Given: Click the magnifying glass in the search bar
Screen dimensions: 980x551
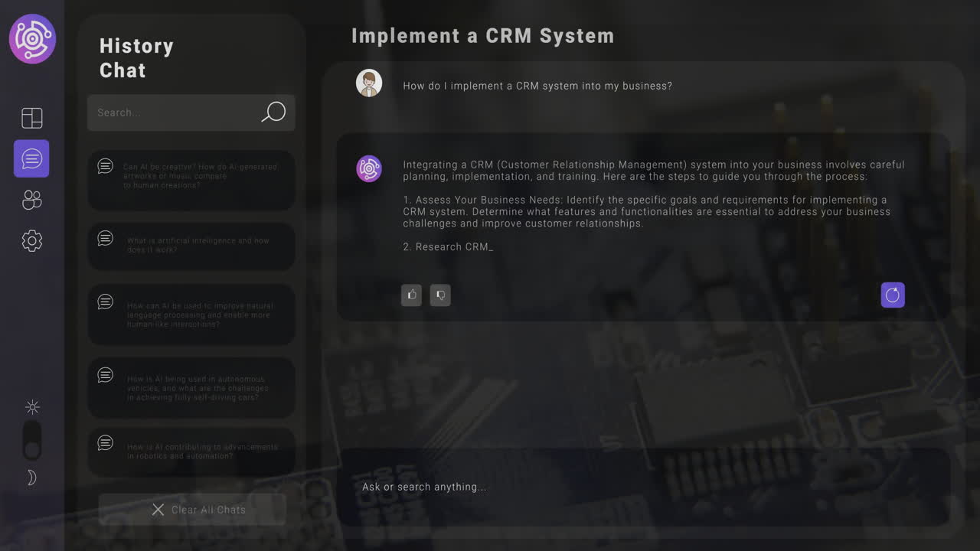Looking at the screenshot, I should click(273, 112).
